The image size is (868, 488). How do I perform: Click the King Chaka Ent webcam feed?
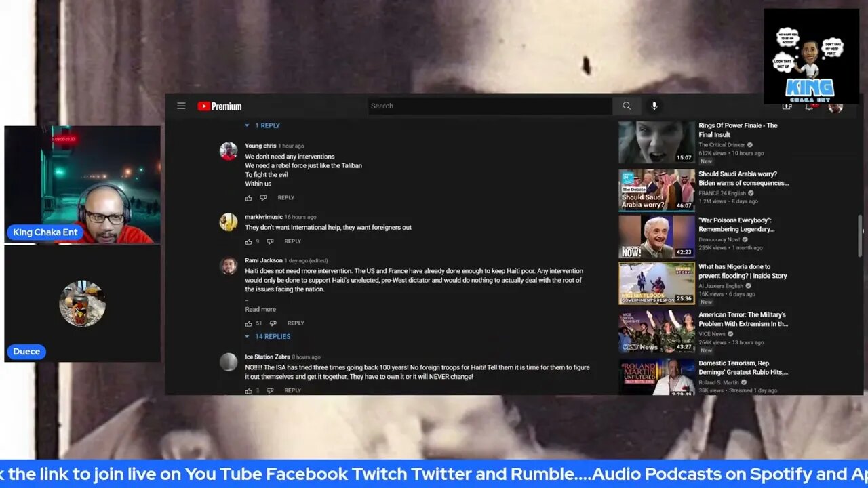83,184
